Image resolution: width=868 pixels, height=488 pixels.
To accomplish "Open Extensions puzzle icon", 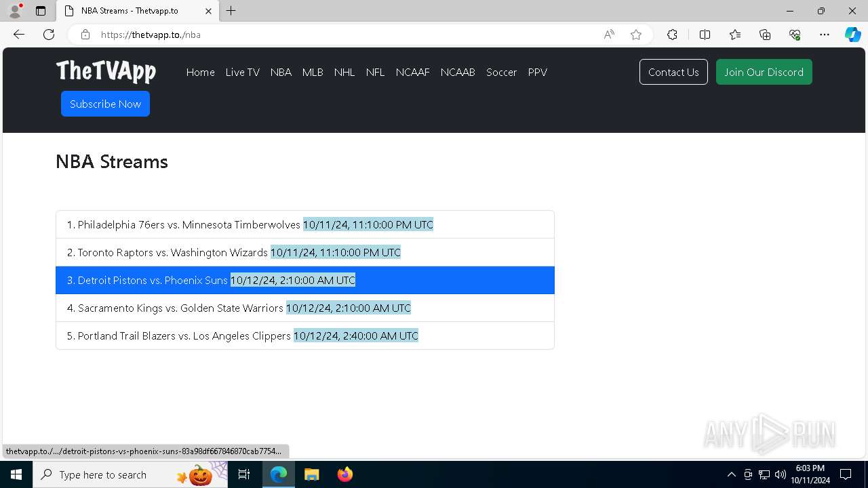I will [672, 35].
